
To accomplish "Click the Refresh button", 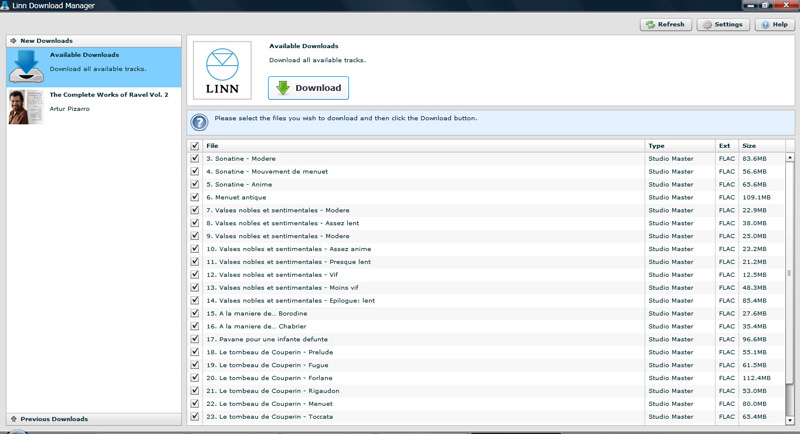I will coord(665,24).
